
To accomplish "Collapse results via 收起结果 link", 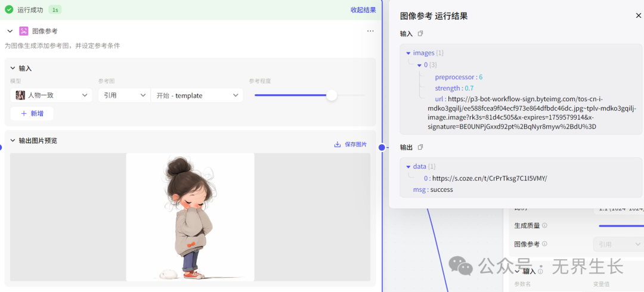I will pyautogui.click(x=363, y=10).
